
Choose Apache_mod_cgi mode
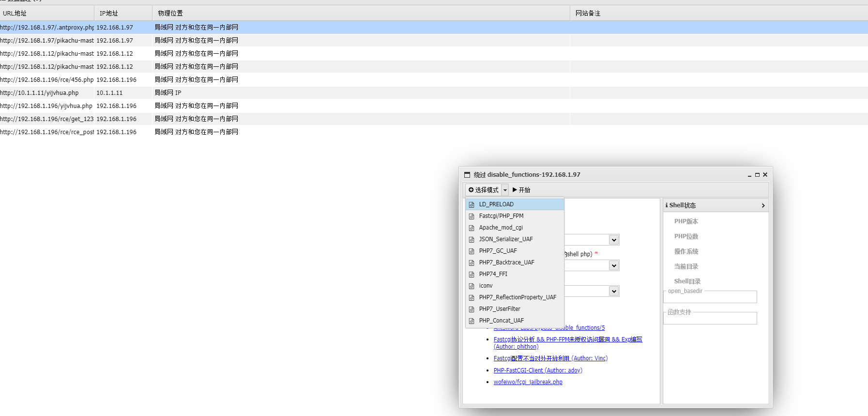[x=515, y=228]
